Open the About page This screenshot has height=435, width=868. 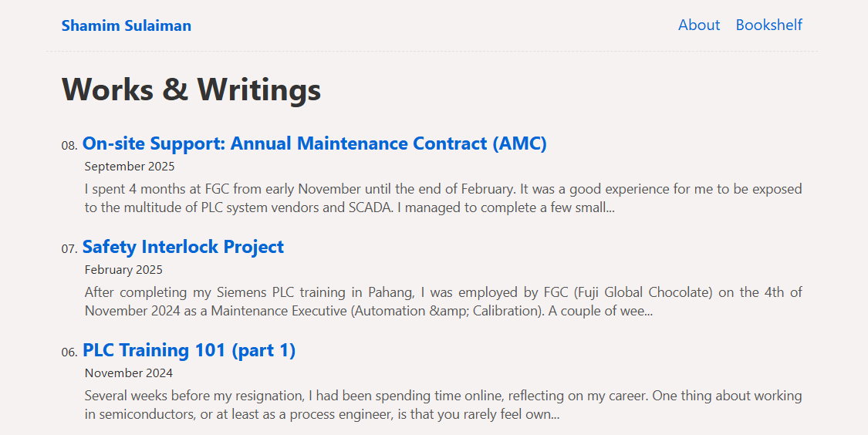(698, 25)
